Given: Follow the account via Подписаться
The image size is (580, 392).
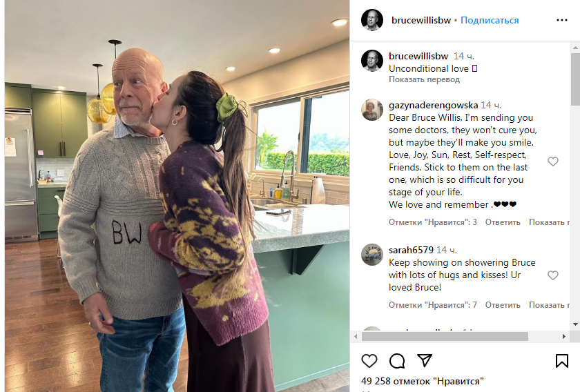Looking at the screenshot, I should click(x=490, y=20).
